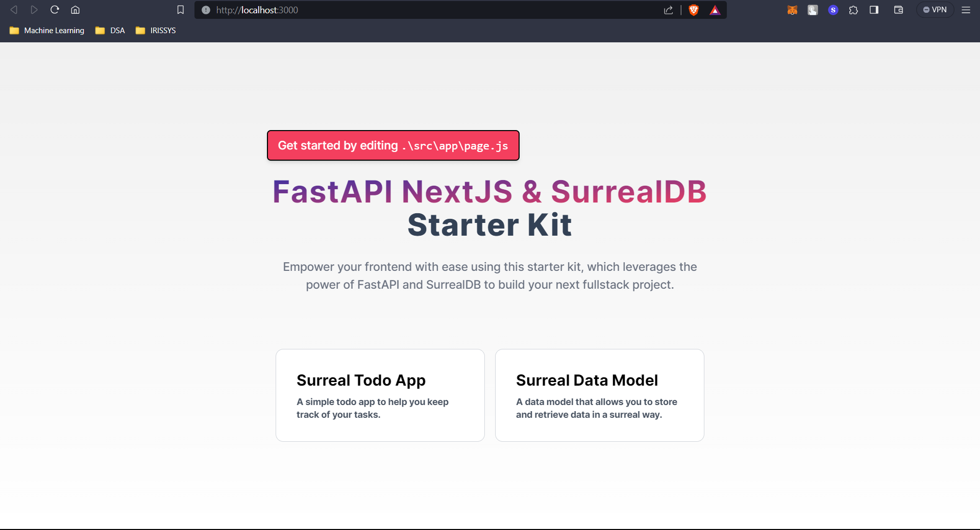This screenshot has height=530, width=980.
Task: Click the 'Starter Kit' heading text
Action: [489, 225]
